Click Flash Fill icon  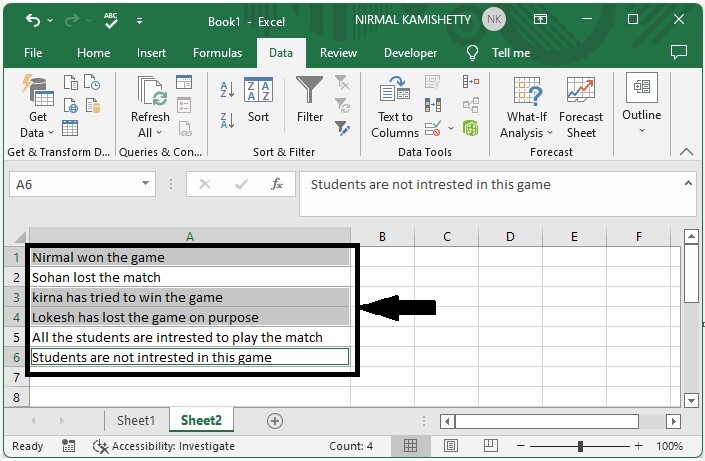tap(433, 82)
